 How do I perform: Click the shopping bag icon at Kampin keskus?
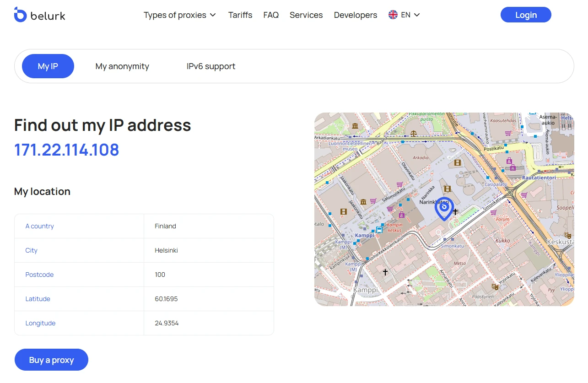(401, 215)
